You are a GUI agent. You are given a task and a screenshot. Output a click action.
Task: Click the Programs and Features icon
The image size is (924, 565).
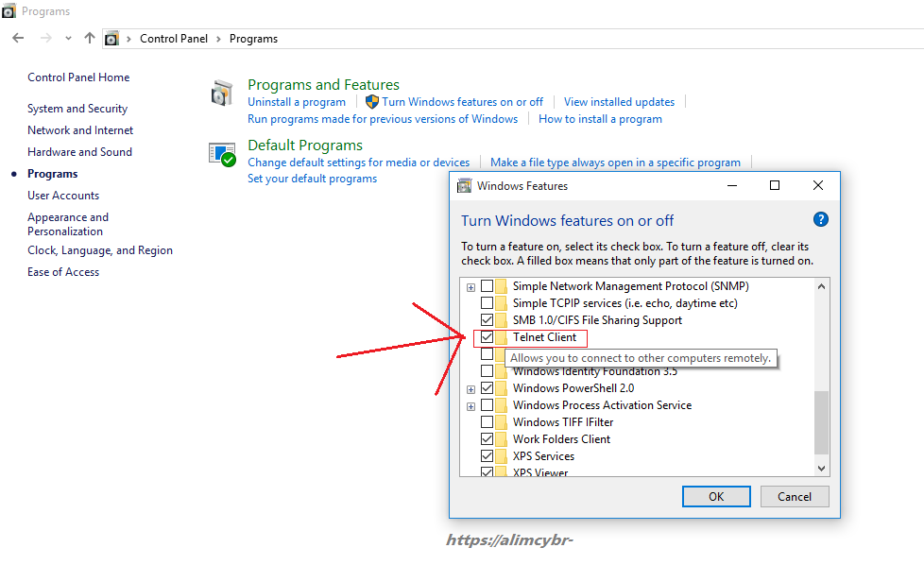222,94
